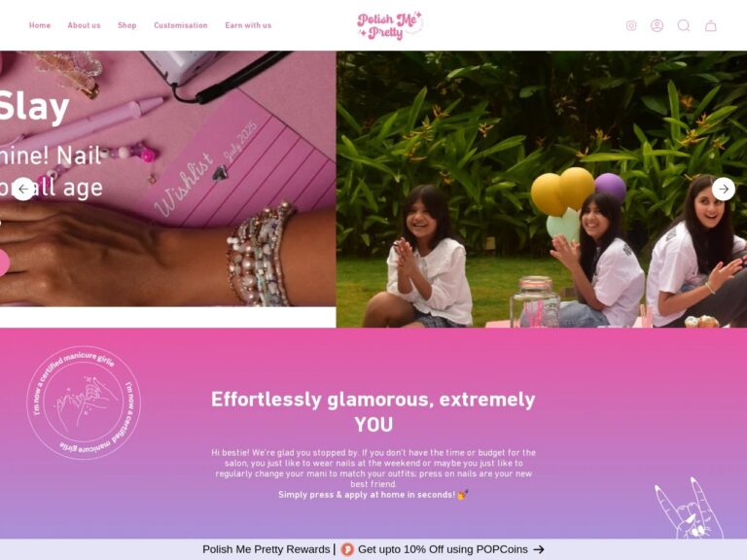Click Get upto 10% Off using POPCoins

click(x=443, y=549)
